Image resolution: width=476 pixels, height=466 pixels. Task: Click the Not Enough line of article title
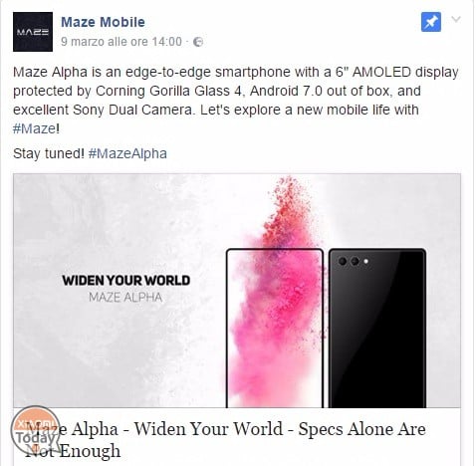(x=73, y=451)
